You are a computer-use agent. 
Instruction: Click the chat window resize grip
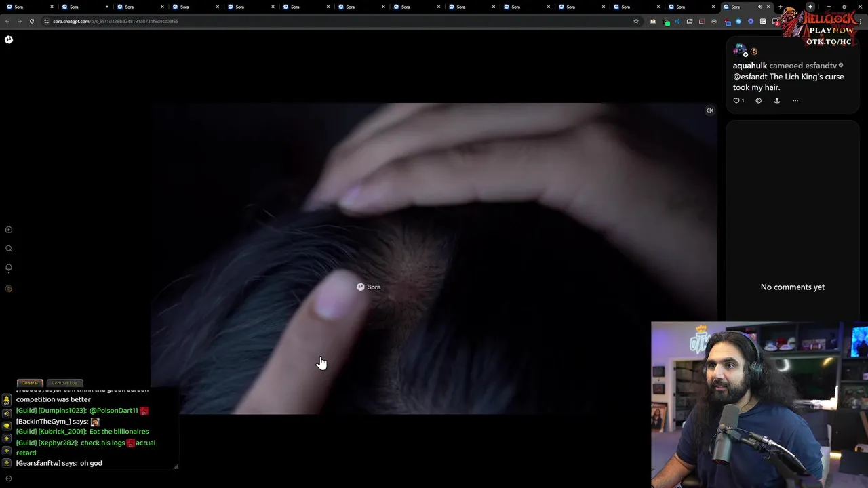coord(176,466)
